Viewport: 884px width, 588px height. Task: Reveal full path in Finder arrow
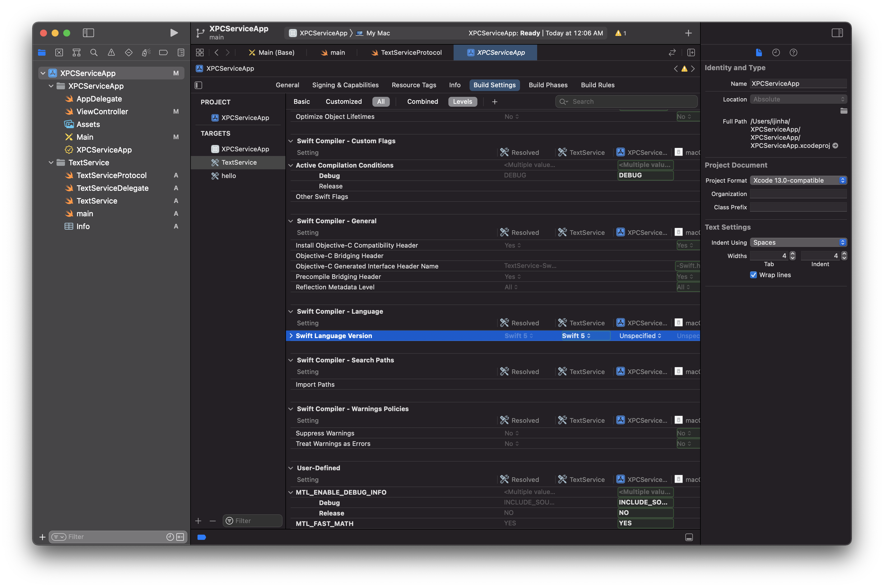coord(835,146)
